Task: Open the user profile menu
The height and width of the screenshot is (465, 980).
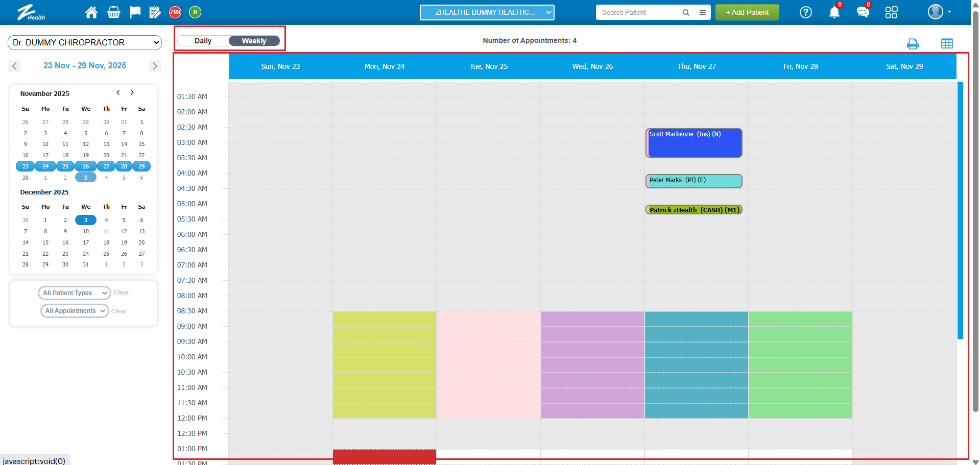Action: [x=939, y=12]
